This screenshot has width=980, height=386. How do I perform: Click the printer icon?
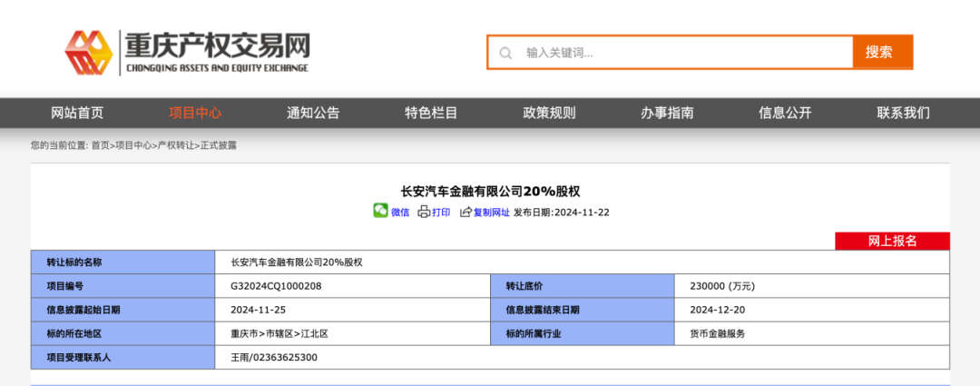[425, 213]
